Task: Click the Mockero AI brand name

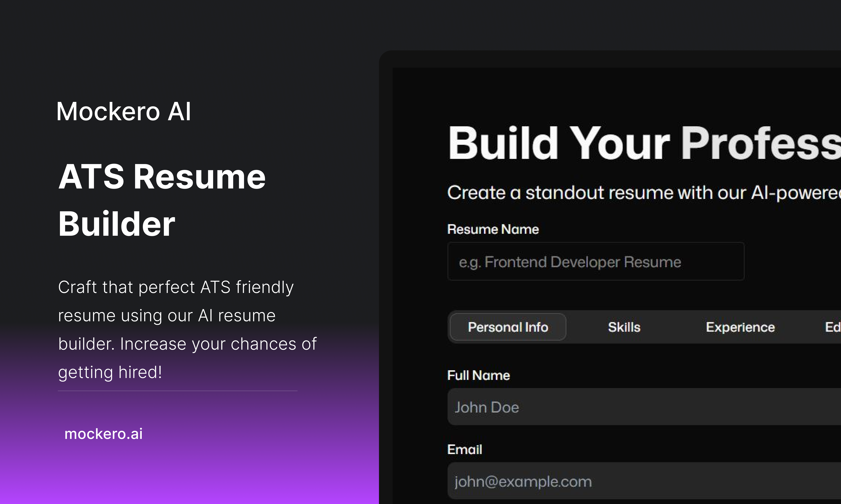Action: click(x=124, y=111)
